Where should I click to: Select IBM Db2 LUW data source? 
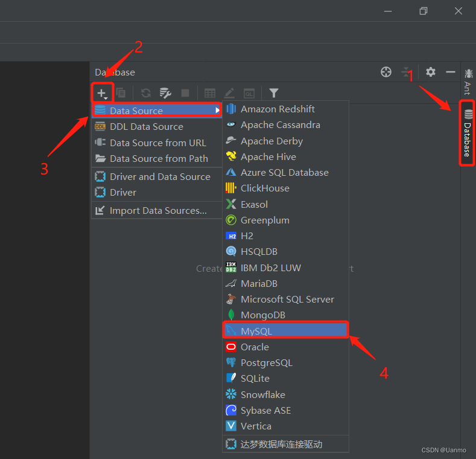click(286, 268)
